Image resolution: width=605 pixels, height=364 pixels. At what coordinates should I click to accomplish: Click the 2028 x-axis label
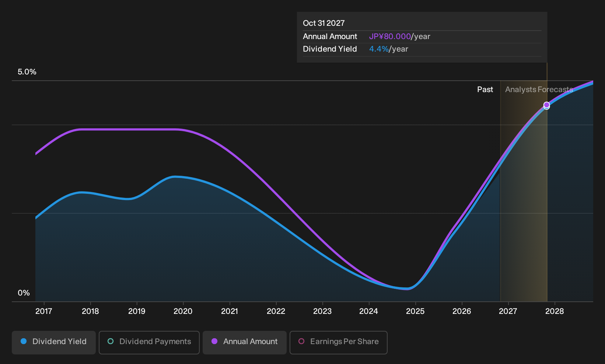click(555, 311)
